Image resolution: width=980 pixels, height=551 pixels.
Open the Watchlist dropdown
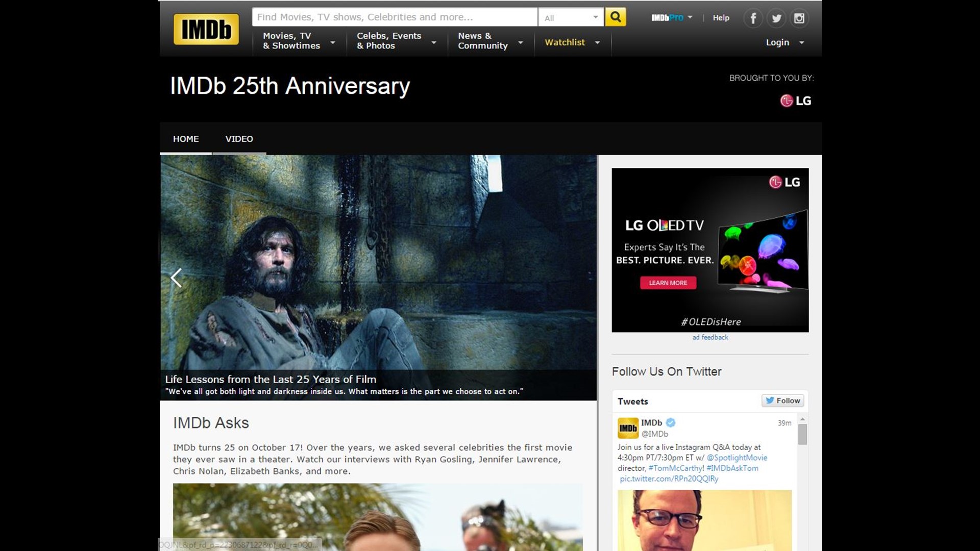tap(572, 42)
